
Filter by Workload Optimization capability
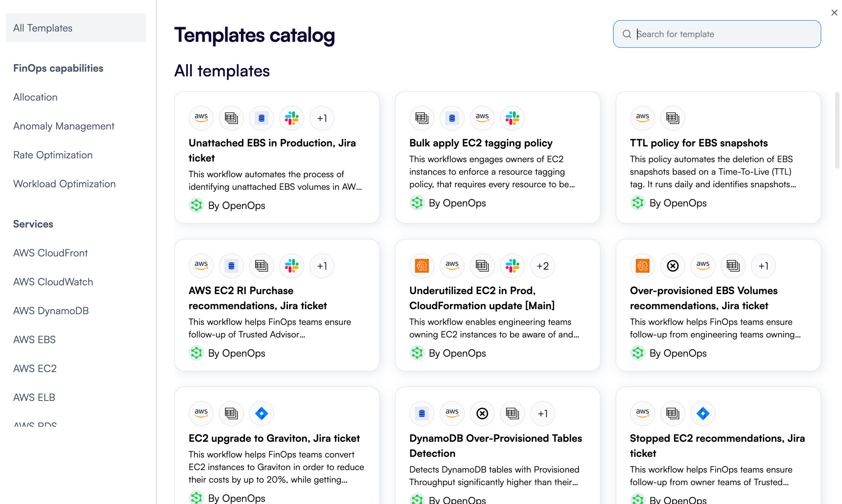click(x=64, y=184)
